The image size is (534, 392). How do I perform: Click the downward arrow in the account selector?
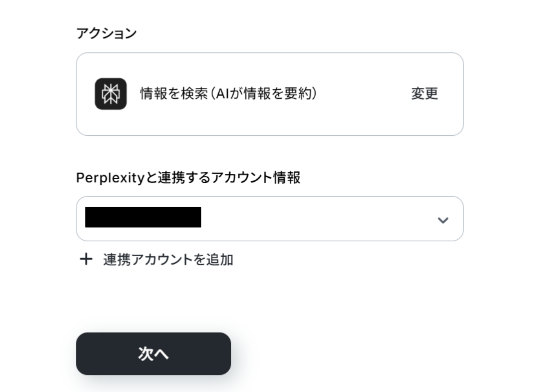[443, 220]
